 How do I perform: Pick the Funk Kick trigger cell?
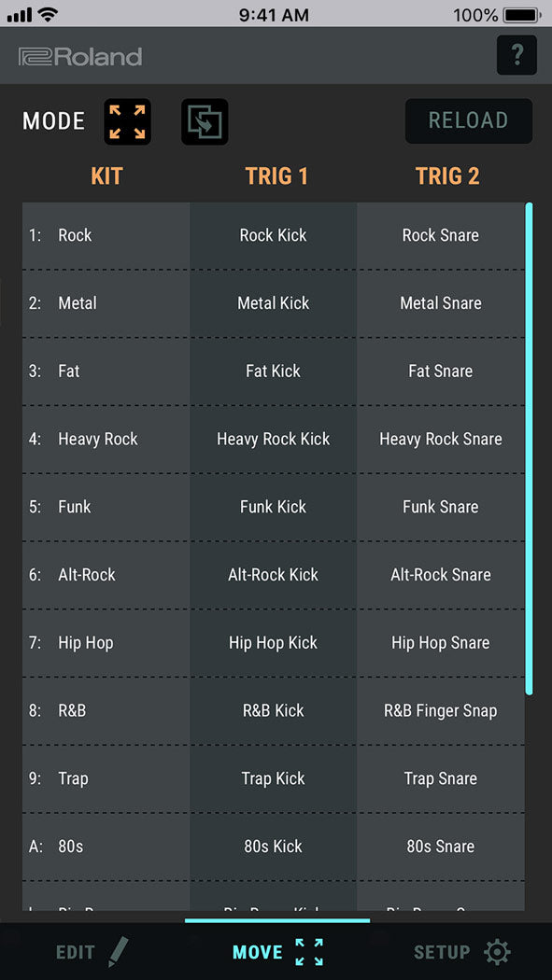pyautogui.click(x=273, y=507)
